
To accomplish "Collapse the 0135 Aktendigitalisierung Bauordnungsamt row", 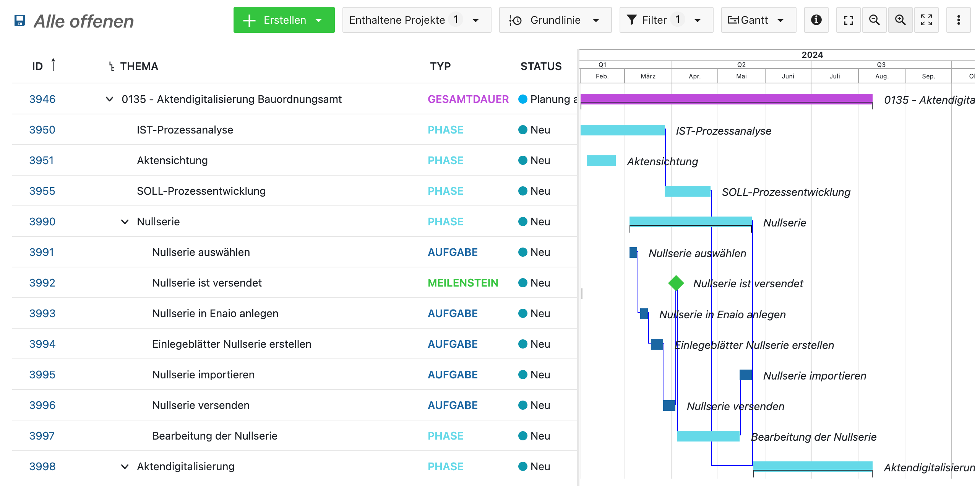I will (109, 99).
